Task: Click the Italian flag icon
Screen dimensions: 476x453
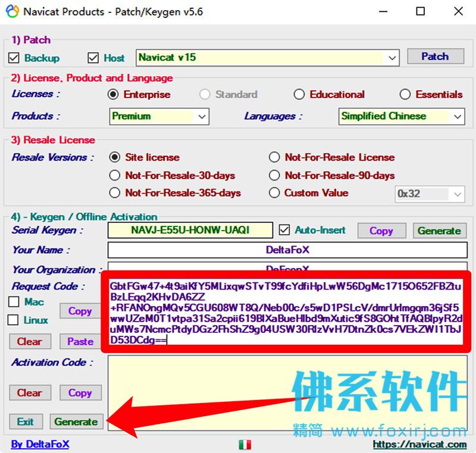Action: (245, 445)
